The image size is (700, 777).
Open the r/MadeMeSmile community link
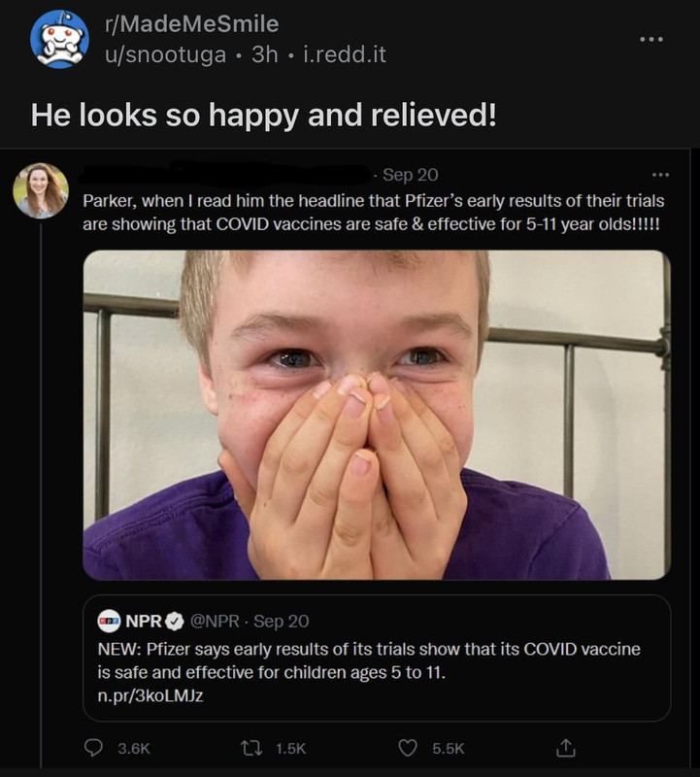pyautogui.click(x=189, y=23)
